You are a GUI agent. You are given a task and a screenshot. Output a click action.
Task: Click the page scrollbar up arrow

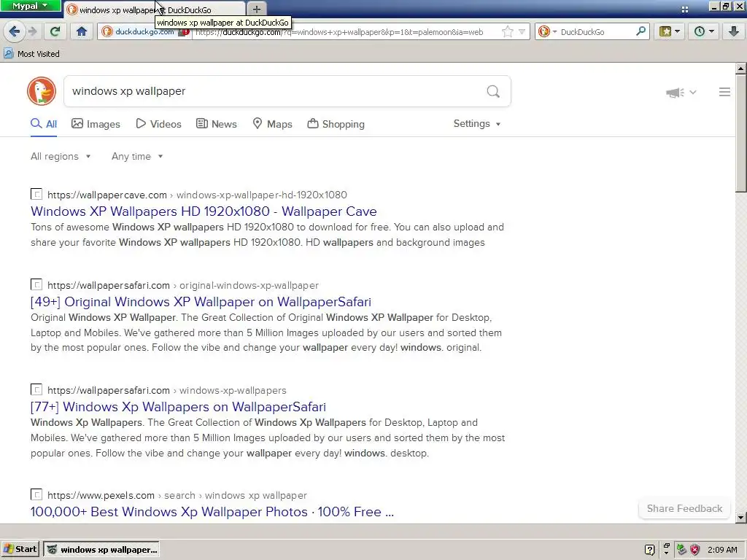pos(741,69)
